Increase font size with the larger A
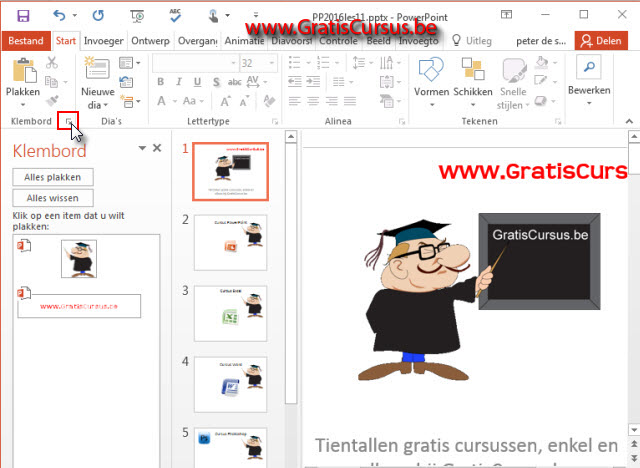The width and height of the screenshot is (640, 468). coord(225,101)
